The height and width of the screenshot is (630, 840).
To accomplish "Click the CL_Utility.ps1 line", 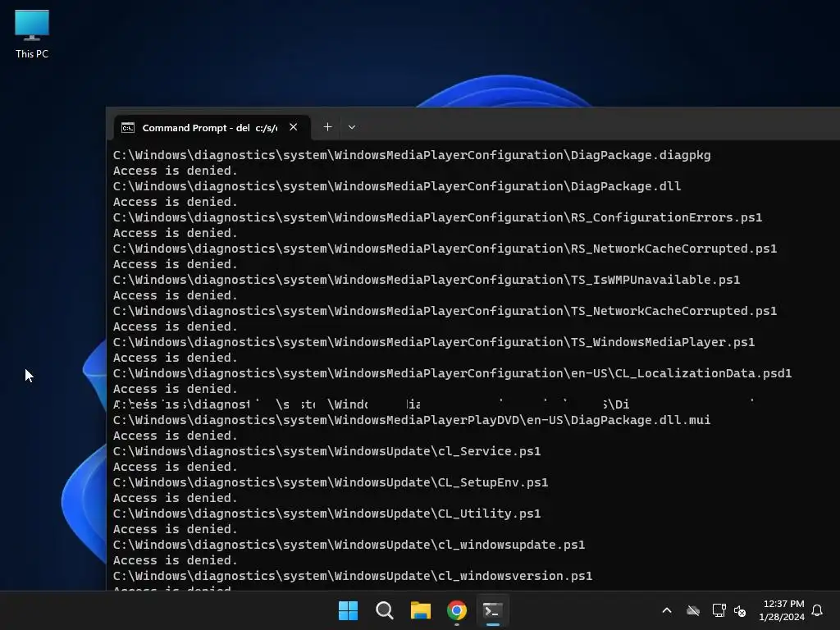I will click(x=326, y=514).
